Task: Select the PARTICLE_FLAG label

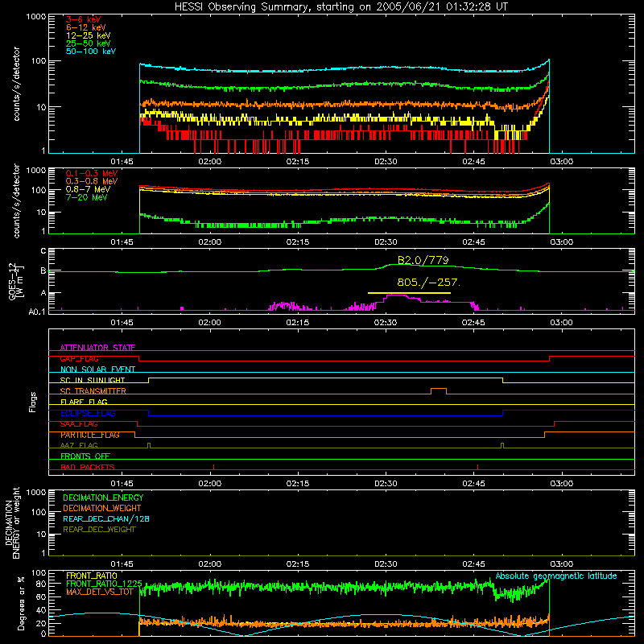Action: click(x=90, y=435)
